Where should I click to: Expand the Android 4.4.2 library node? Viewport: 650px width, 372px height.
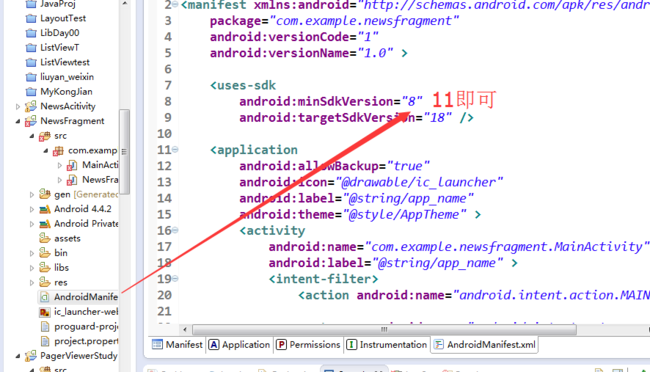[32, 209]
